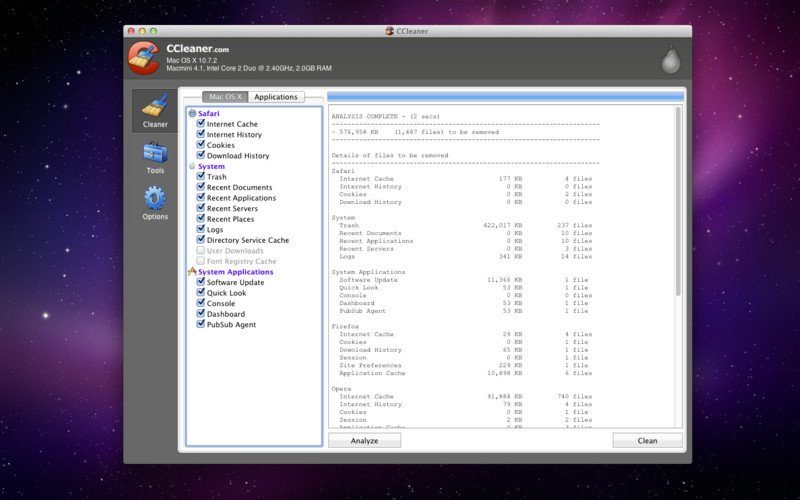
Task: Click the Safari compass icon
Action: coord(192,113)
